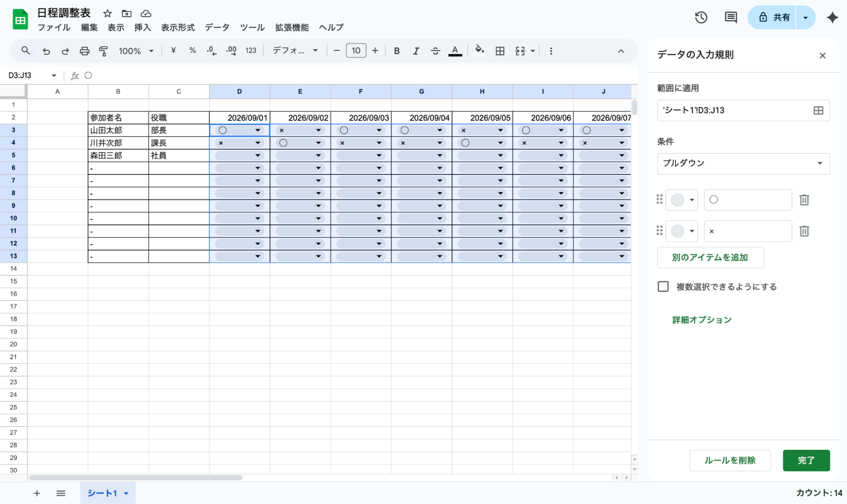Open the データ menu
The image size is (847, 504).
[217, 28]
